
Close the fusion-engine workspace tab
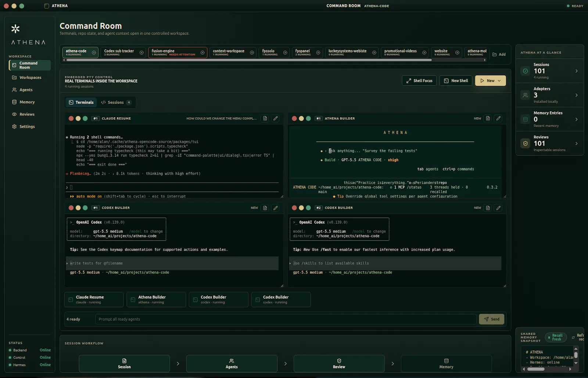coord(202,53)
